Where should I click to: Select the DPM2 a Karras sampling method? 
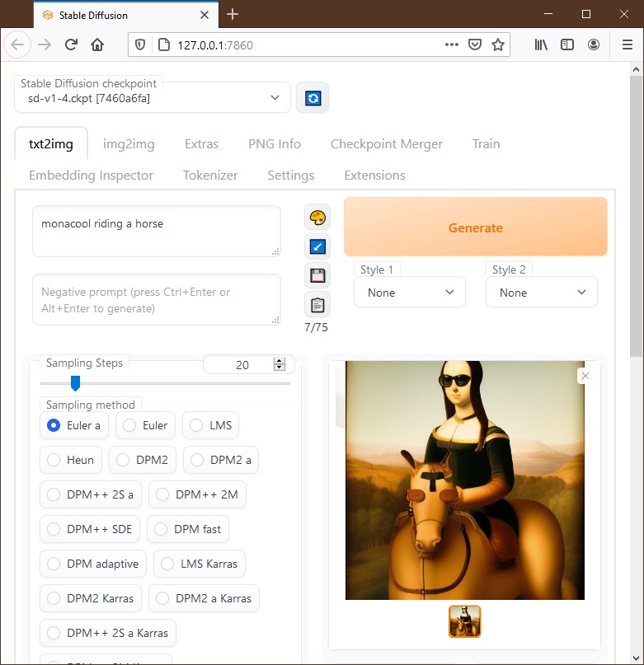[204, 598]
